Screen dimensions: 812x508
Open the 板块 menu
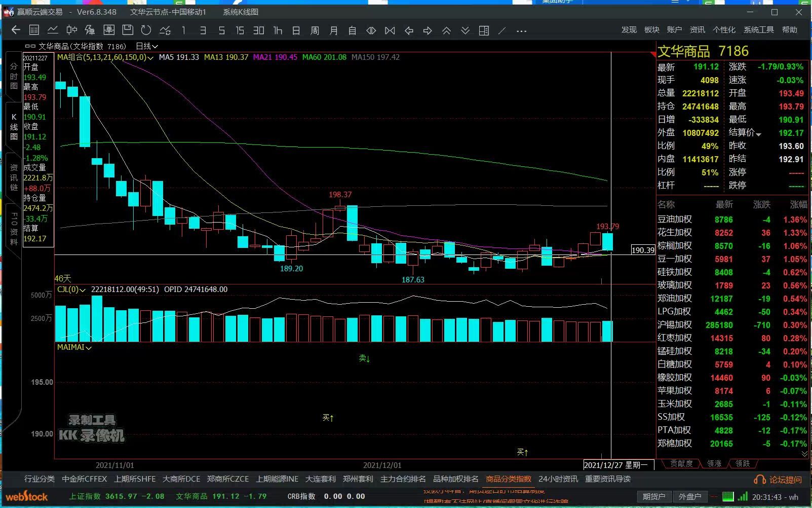coord(652,30)
